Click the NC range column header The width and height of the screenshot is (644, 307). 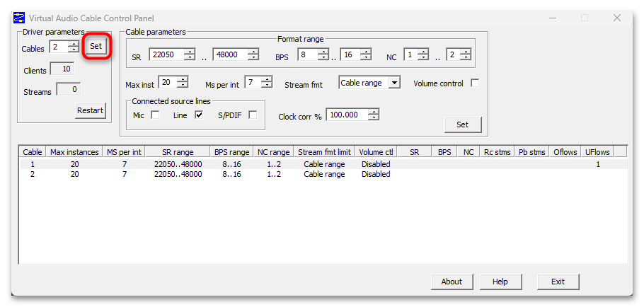click(274, 152)
